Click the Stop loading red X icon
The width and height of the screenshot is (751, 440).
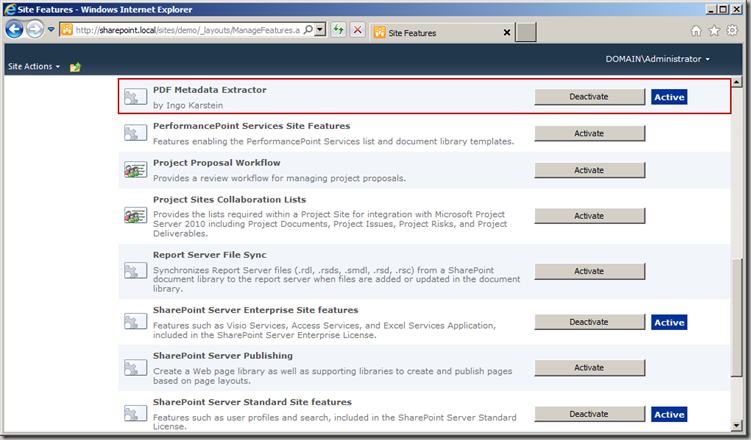point(357,30)
